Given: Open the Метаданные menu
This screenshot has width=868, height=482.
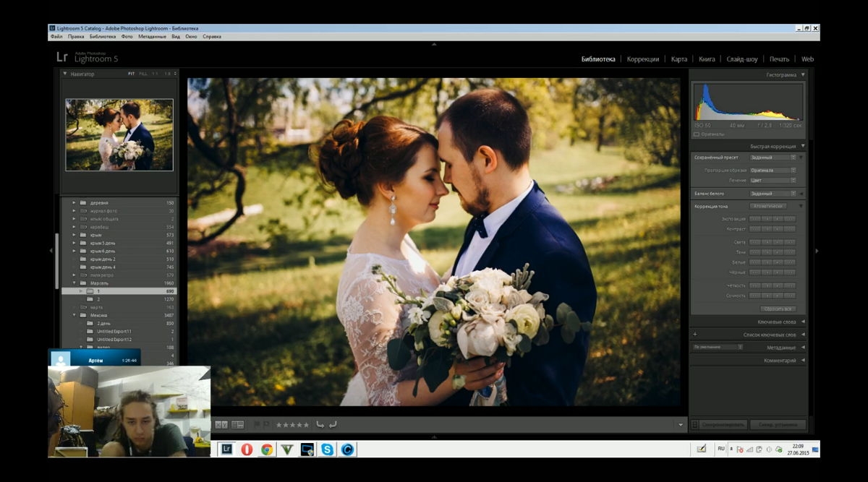Looking at the screenshot, I should coord(152,36).
